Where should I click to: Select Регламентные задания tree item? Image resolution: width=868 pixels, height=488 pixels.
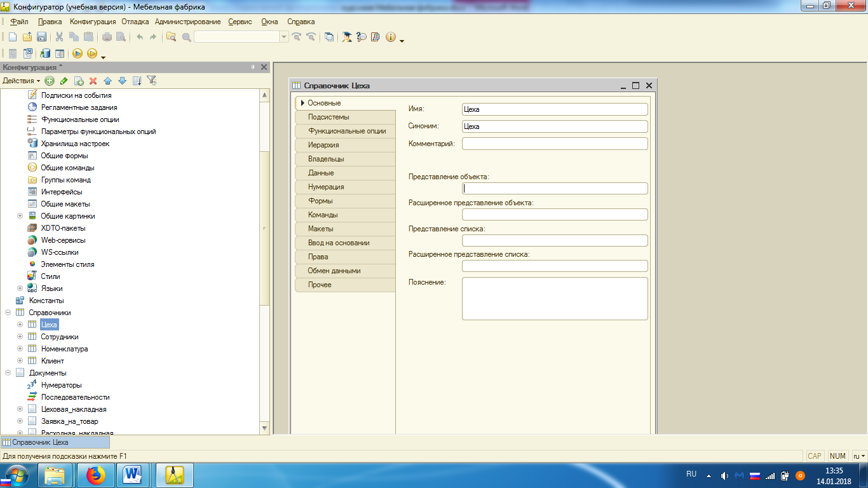(x=79, y=107)
